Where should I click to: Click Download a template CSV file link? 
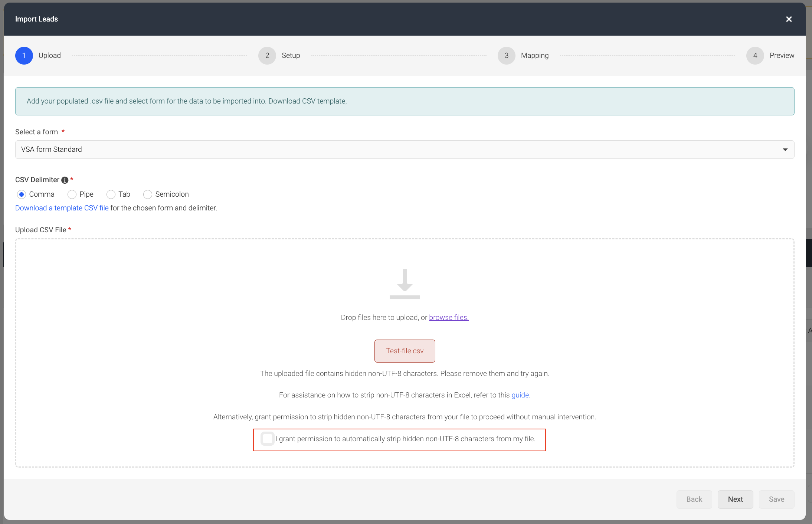[62, 208]
